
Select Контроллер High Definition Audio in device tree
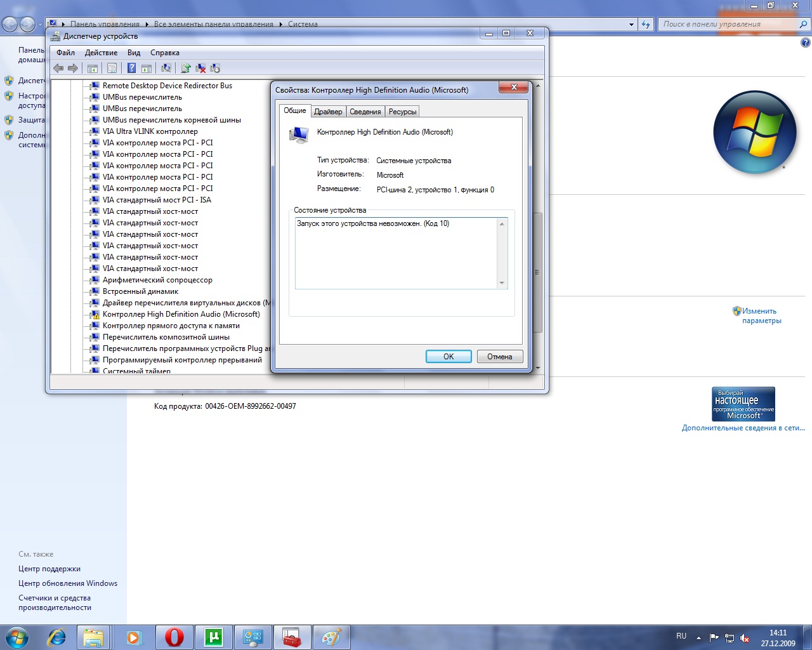[181, 314]
